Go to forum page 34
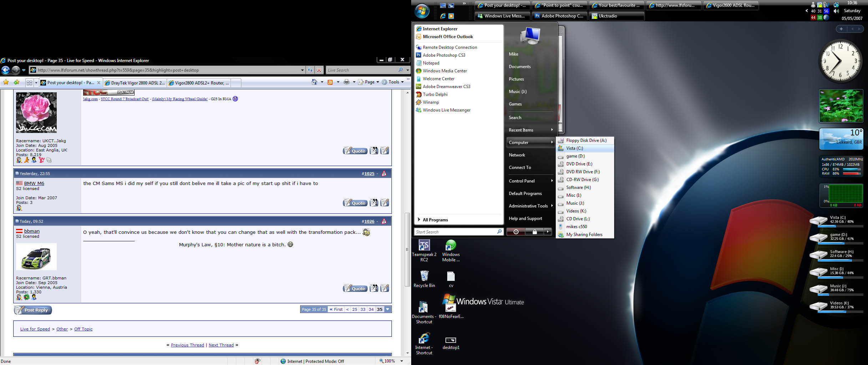 [x=371, y=309]
